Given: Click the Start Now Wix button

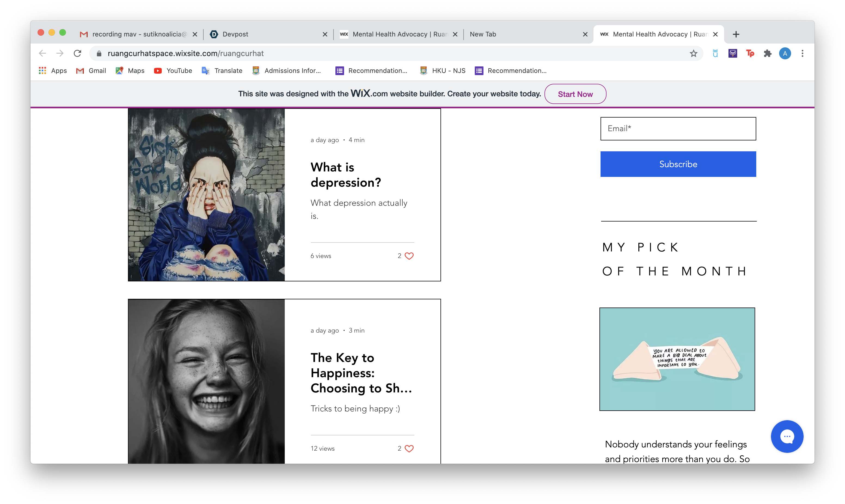Looking at the screenshot, I should point(575,94).
